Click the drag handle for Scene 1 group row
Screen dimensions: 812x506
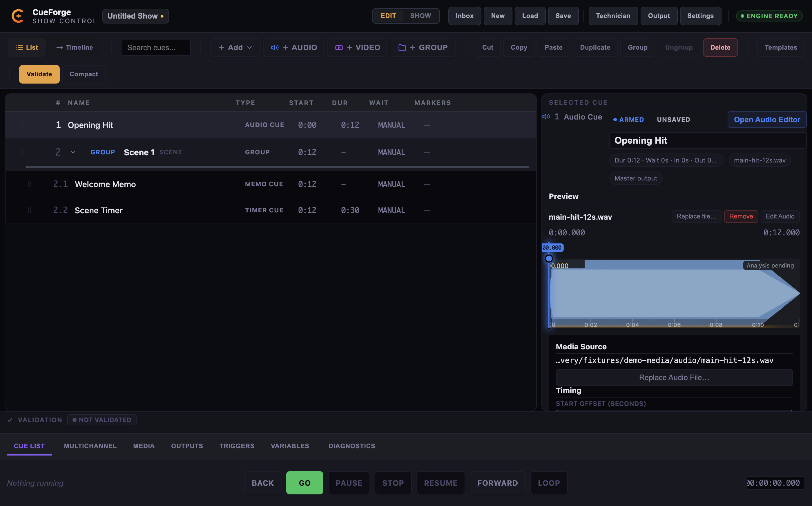(x=23, y=152)
